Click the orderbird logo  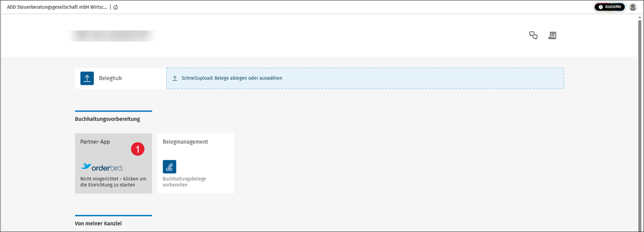(101, 167)
